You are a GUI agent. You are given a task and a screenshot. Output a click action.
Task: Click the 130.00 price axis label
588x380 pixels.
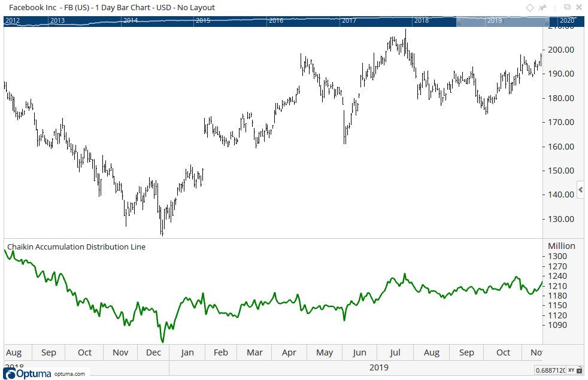561,219
